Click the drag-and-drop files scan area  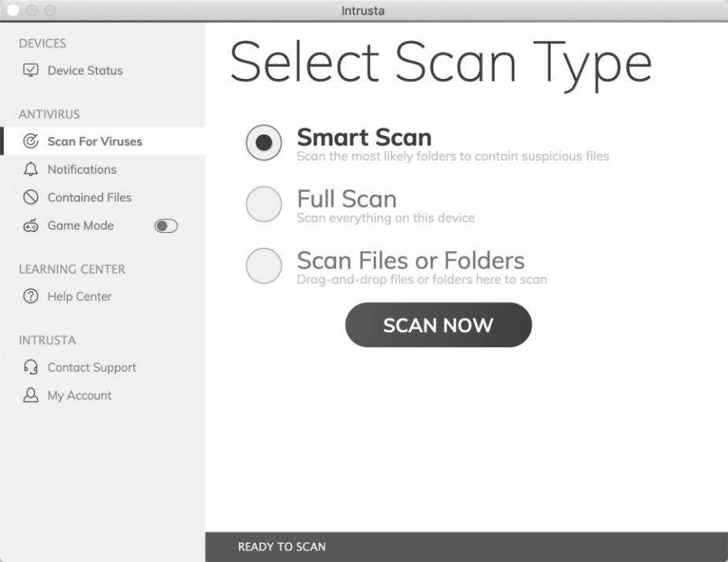[x=422, y=279]
